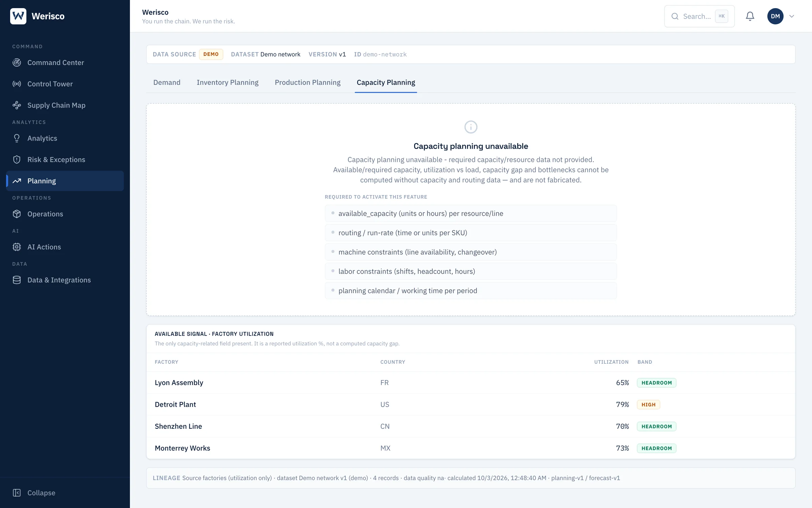Click the Werisco logo icon

(x=18, y=16)
